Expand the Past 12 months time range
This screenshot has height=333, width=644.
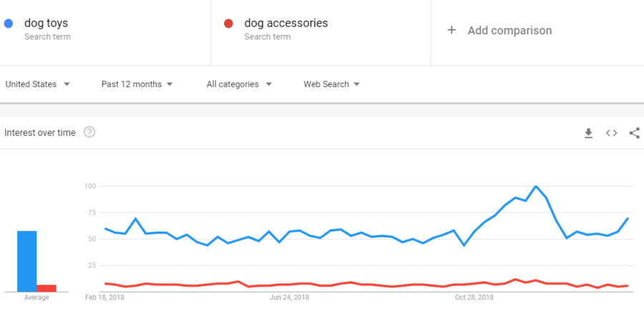tap(137, 84)
